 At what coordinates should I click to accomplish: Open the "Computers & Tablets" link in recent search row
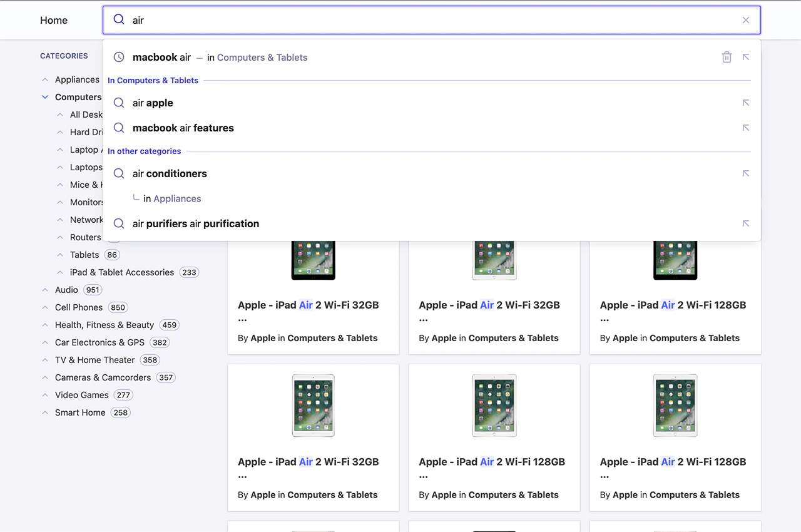coord(262,57)
